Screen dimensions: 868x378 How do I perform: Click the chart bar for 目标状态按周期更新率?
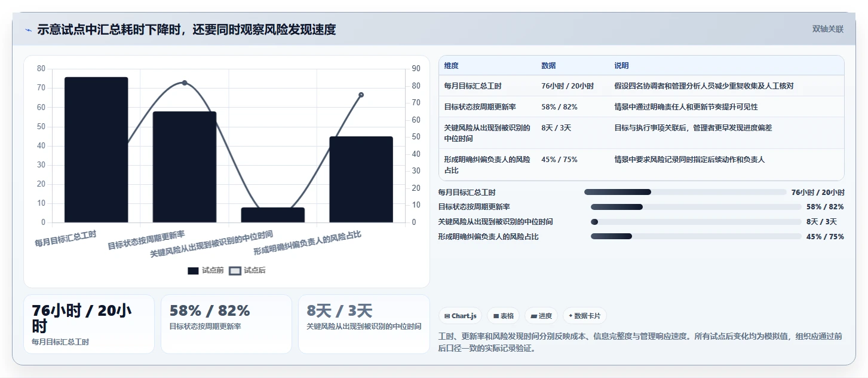(185, 167)
